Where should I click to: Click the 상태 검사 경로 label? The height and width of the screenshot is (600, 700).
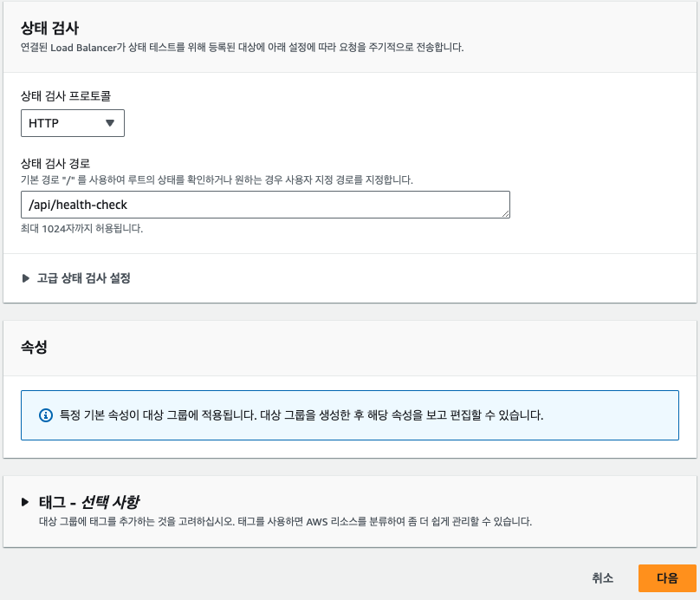pyautogui.click(x=55, y=164)
